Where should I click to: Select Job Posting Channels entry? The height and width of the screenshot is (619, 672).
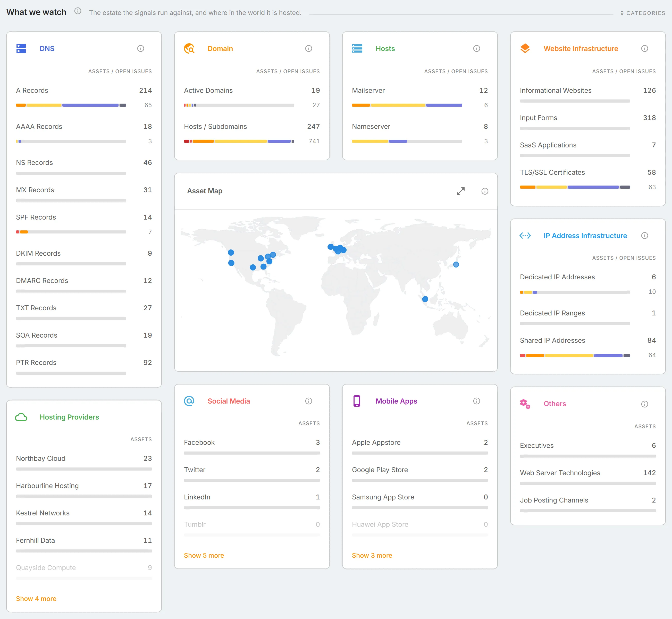click(x=588, y=504)
